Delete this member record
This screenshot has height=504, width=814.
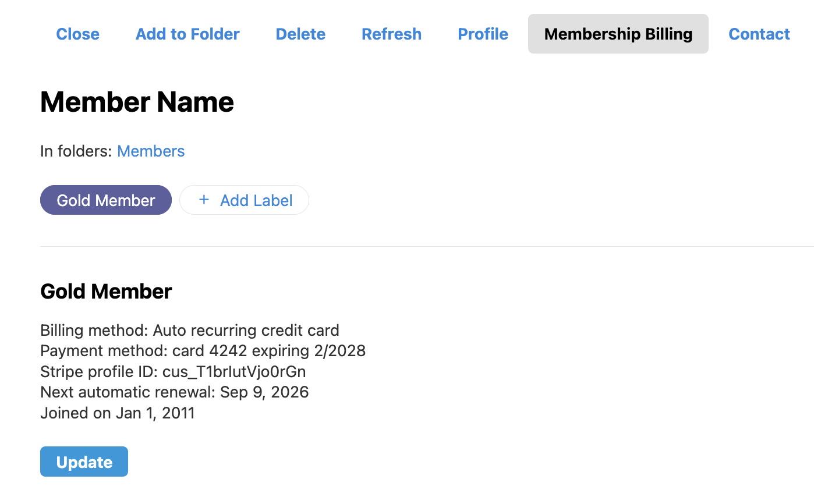tap(300, 34)
